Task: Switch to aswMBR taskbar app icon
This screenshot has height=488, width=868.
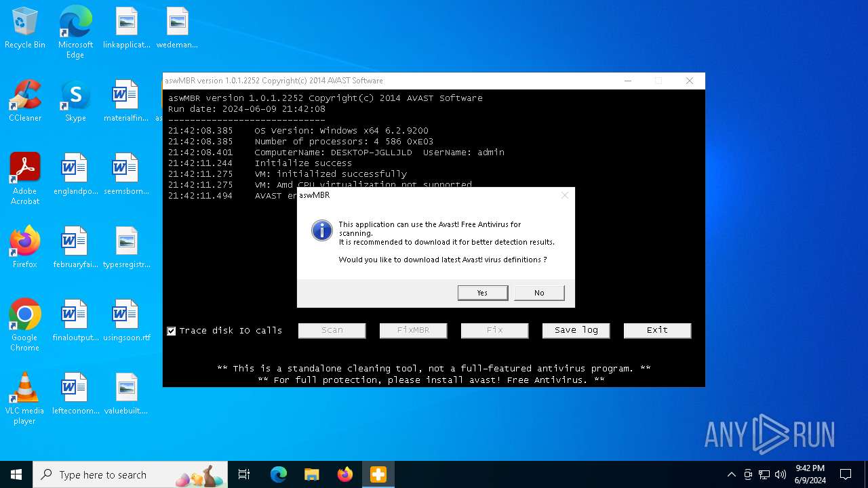Action: point(378,474)
